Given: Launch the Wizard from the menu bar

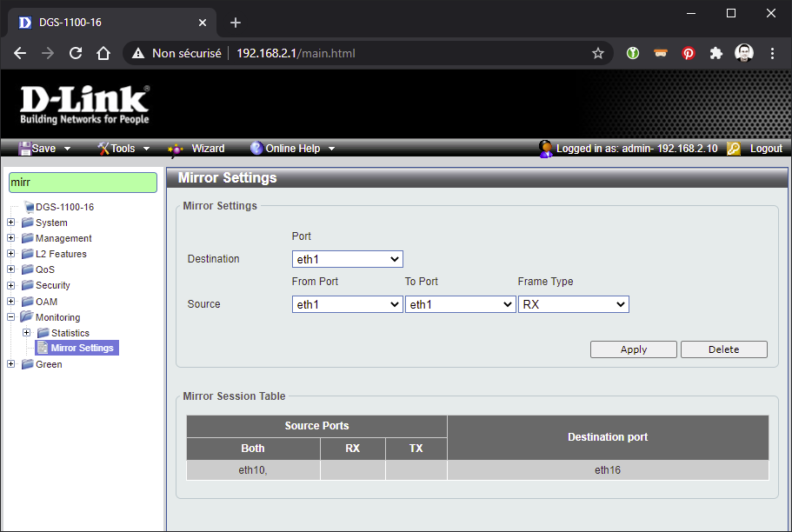Looking at the screenshot, I should point(208,149).
